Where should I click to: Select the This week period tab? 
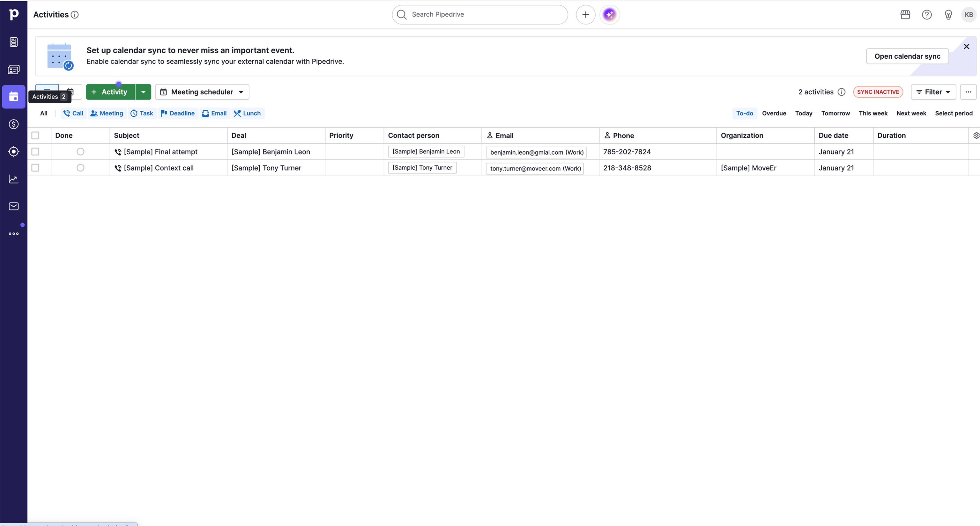(x=873, y=113)
